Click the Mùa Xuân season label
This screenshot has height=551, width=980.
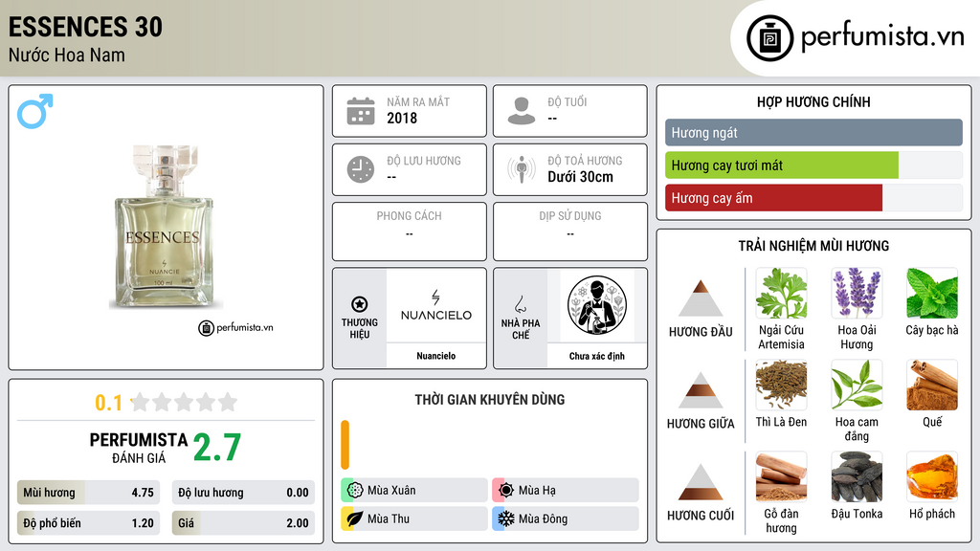pos(391,491)
